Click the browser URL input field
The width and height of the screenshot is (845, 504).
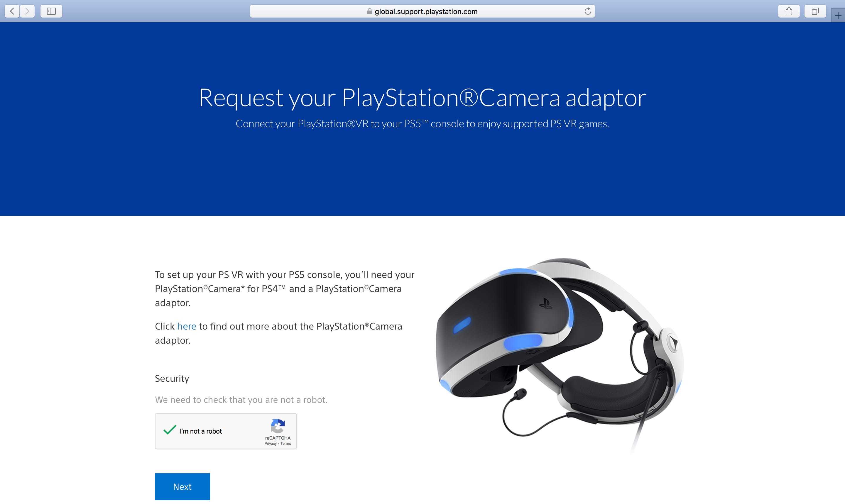422,11
